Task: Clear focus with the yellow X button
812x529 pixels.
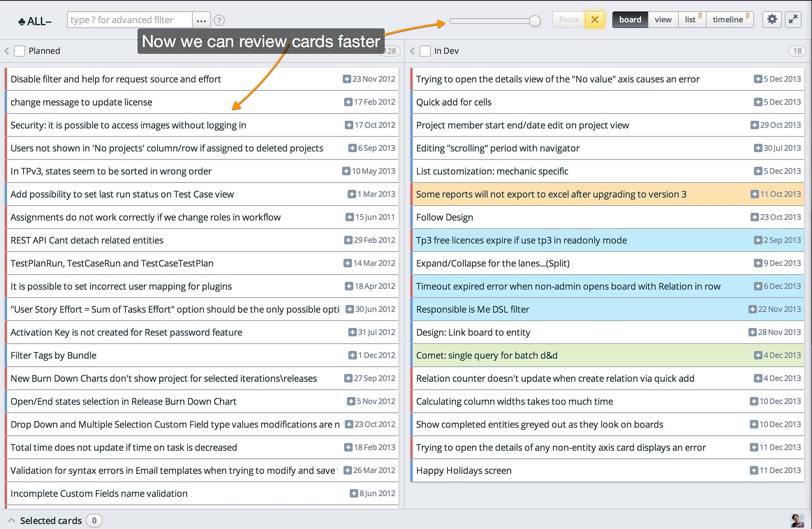Action: click(595, 19)
